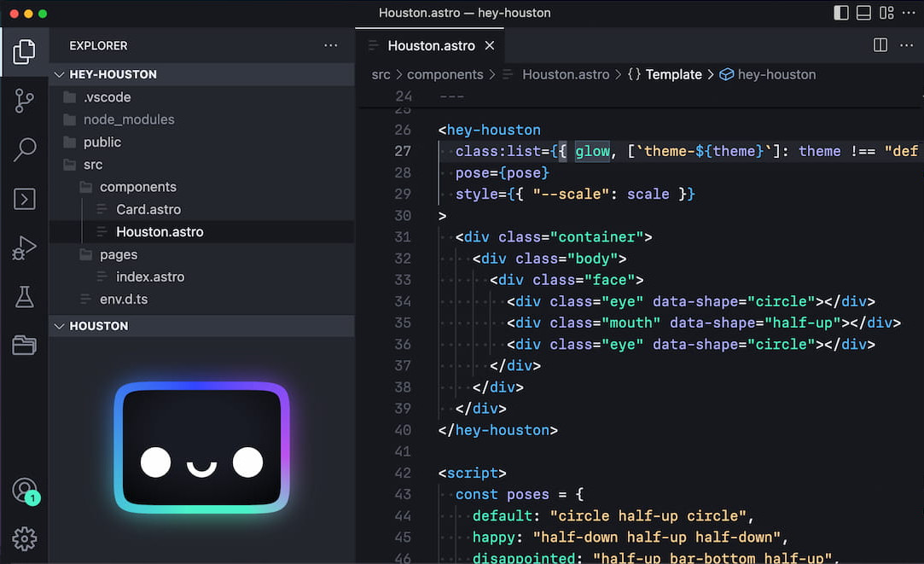Click the split editor right icon
This screenshot has width=924, height=564.
click(x=880, y=45)
